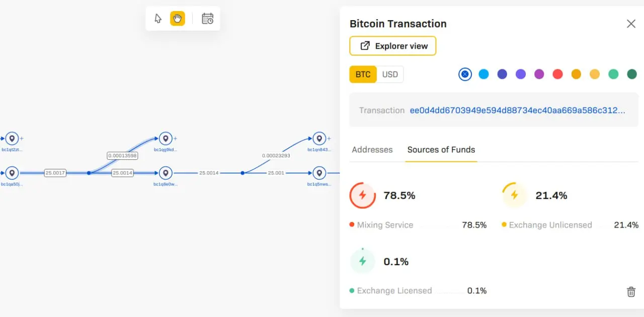Click the bc1q5nws address node icon

point(319,173)
